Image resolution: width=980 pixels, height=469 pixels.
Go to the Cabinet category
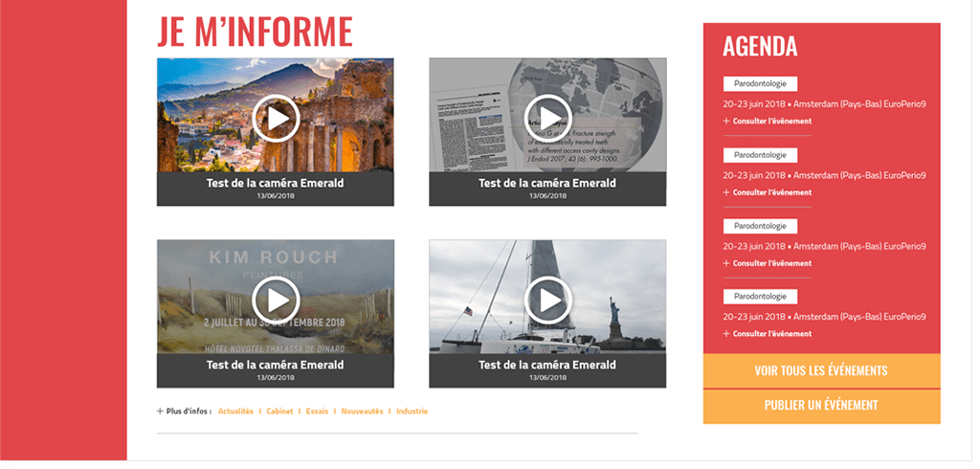tap(279, 412)
